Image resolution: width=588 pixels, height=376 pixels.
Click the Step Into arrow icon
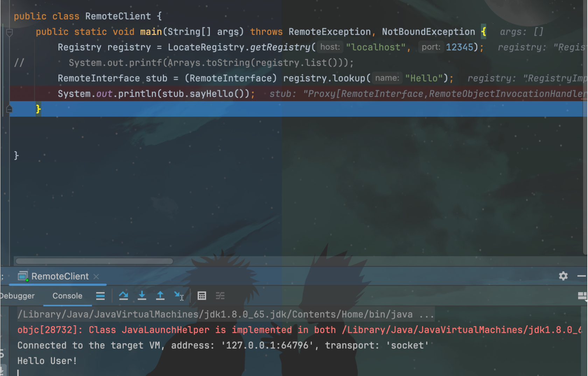click(x=142, y=296)
